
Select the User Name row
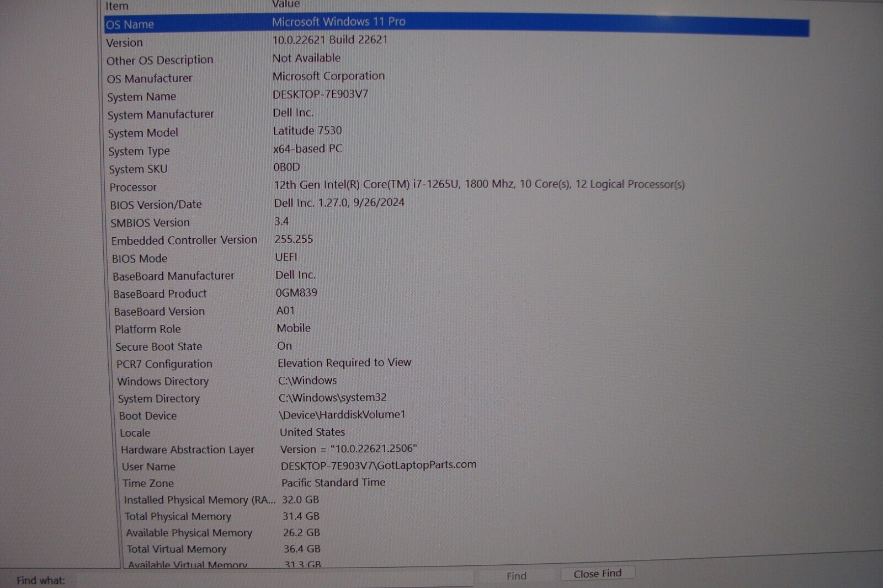click(x=148, y=467)
